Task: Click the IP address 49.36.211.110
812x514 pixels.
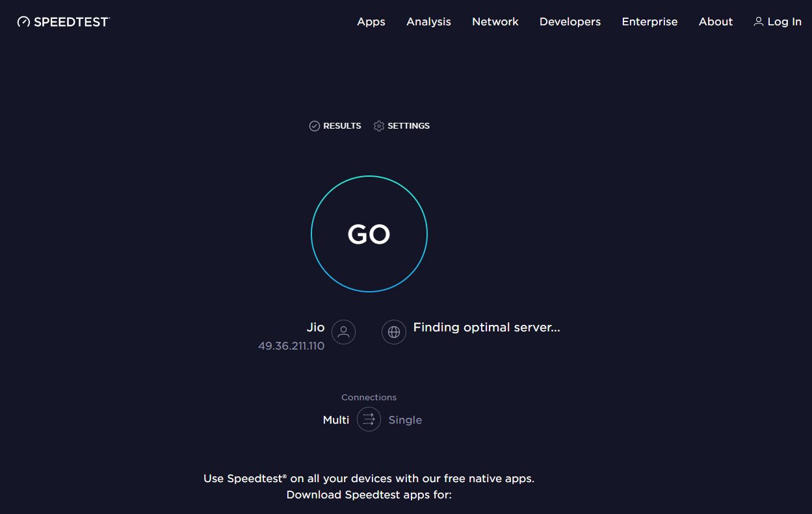Action: pyautogui.click(x=291, y=346)
